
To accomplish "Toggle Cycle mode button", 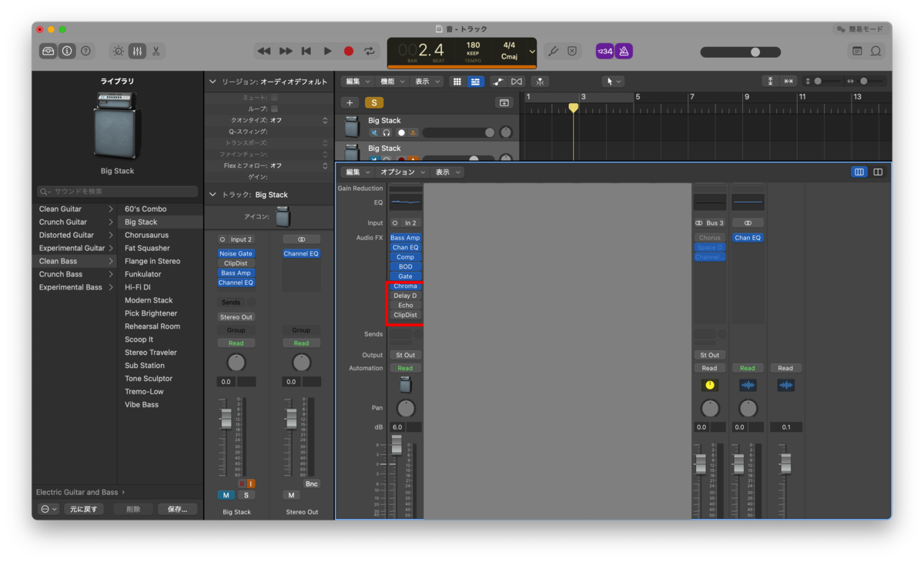I will pos(370,51).
